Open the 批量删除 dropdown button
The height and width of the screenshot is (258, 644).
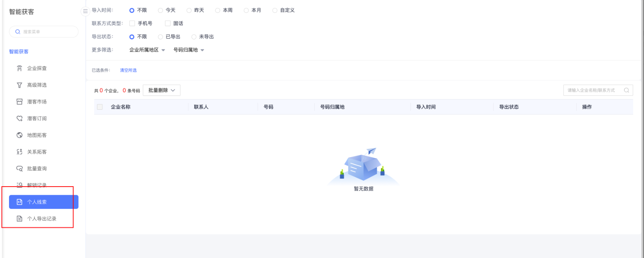(161, 91)
